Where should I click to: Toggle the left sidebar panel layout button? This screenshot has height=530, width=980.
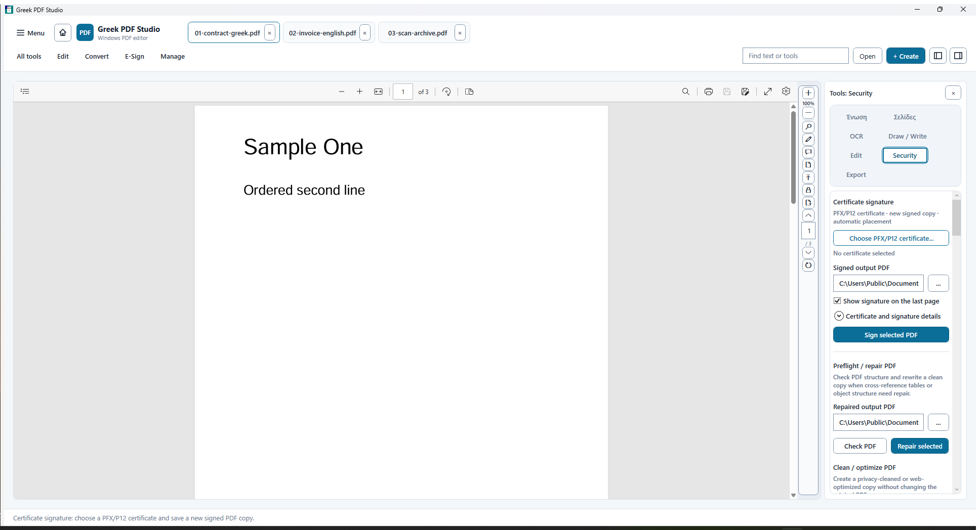point(937,56)
